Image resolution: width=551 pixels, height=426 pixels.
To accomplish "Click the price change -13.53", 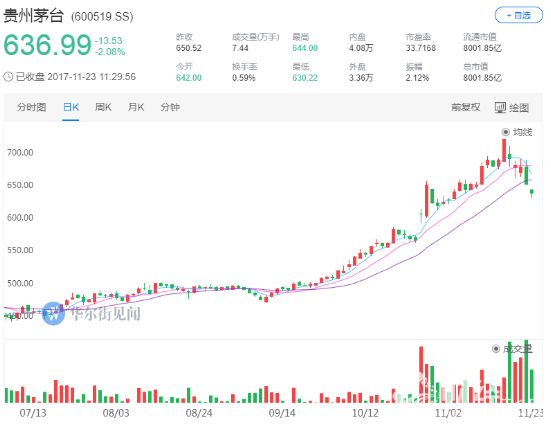I will 109,40.
